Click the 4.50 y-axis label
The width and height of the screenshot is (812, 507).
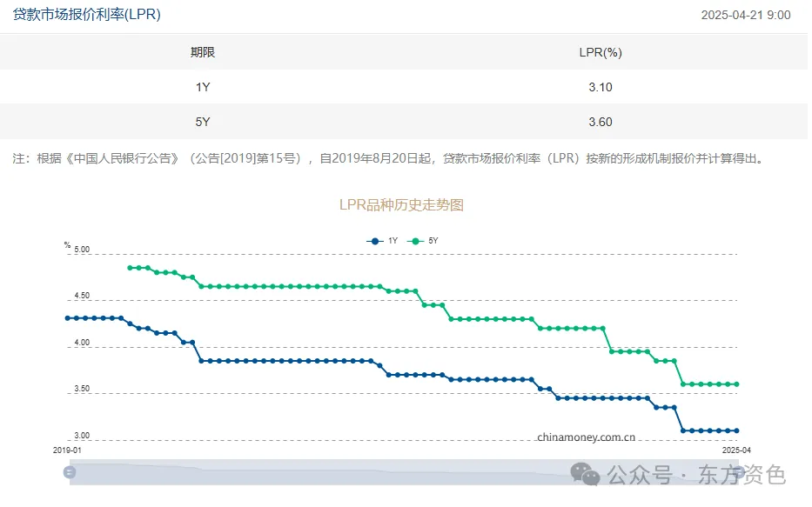click(82, 296)
